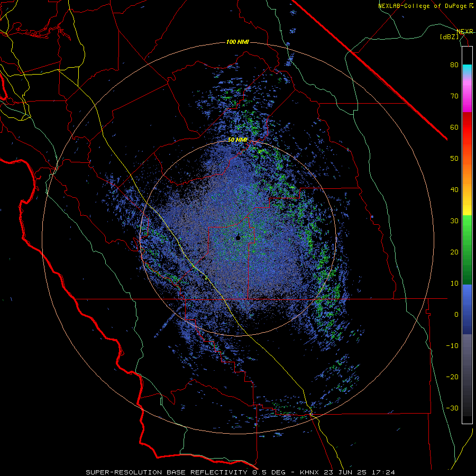Click the 80 value on the dBZ scale
476x476 pixels.
(x=454, y=65)
